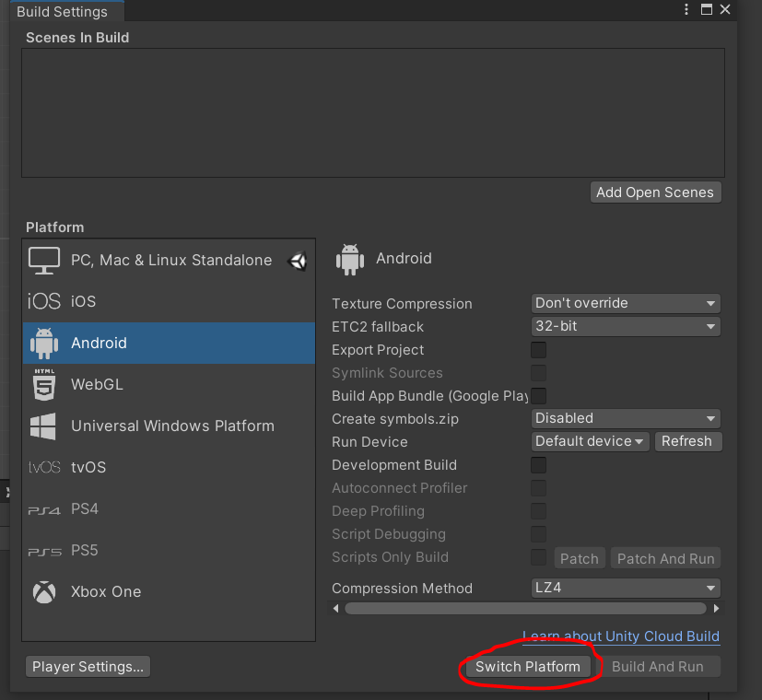Click the scrollbar right arrow

coord(716,608)
